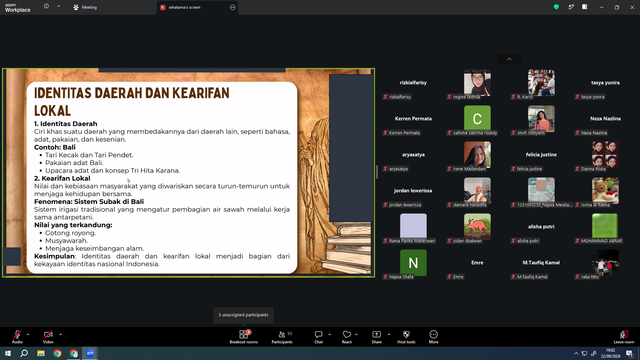640x360 pixels.
Task: Open File Explorer from taskbar
Action: coord(41,353)
